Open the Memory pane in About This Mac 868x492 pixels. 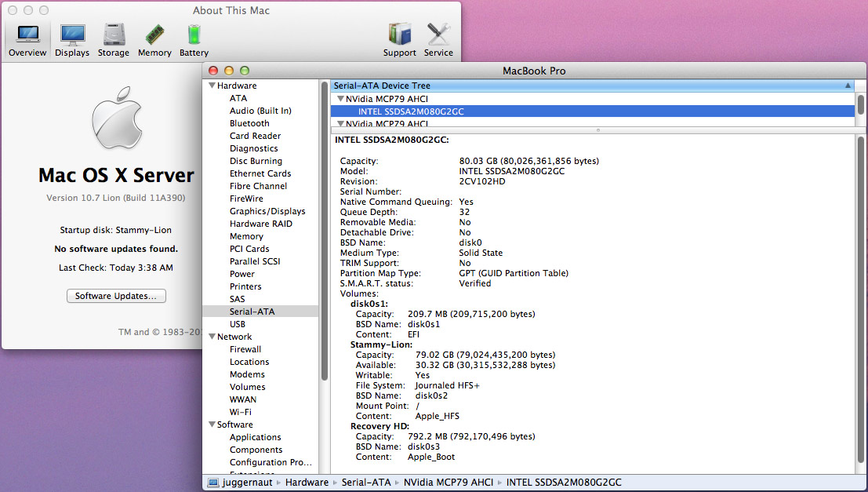pyautogui.click(x=154, y=41)
